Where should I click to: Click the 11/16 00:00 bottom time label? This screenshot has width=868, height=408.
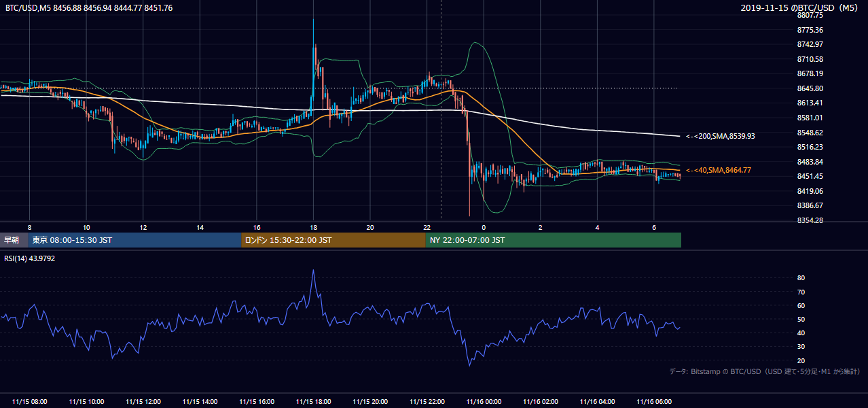[484, 402]
